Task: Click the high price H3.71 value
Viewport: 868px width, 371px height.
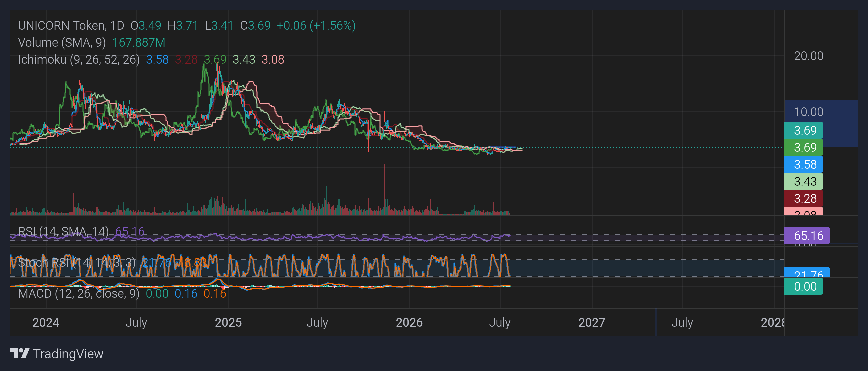Action: point(183,26)
